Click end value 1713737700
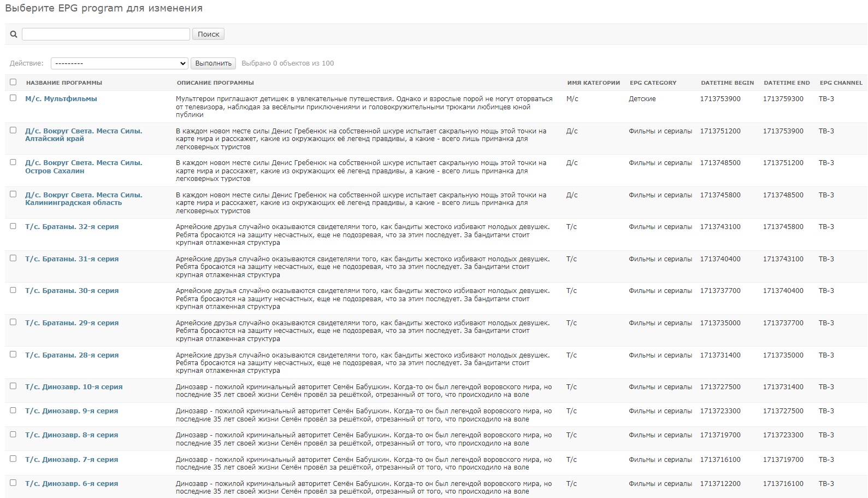 click(783, 323)
